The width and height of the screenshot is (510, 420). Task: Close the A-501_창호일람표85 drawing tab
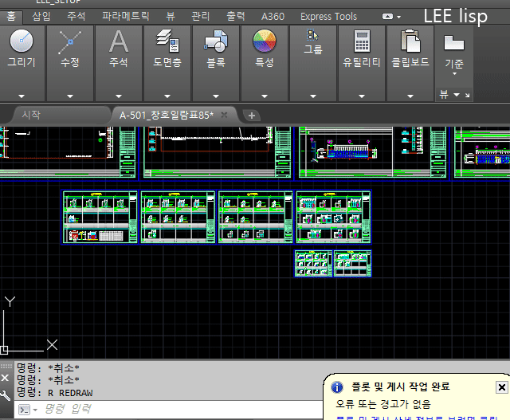224,115
